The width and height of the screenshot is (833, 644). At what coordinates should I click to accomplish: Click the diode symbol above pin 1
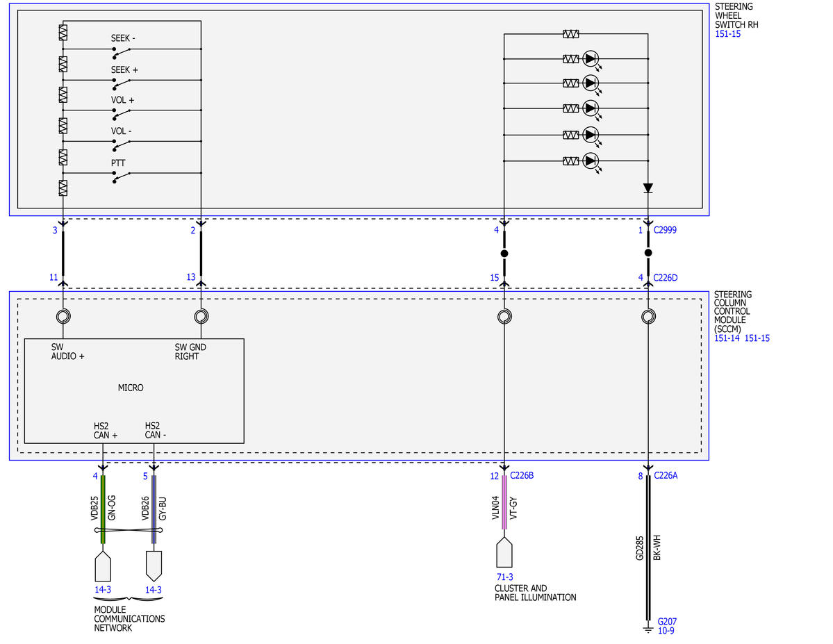(648, 188)
